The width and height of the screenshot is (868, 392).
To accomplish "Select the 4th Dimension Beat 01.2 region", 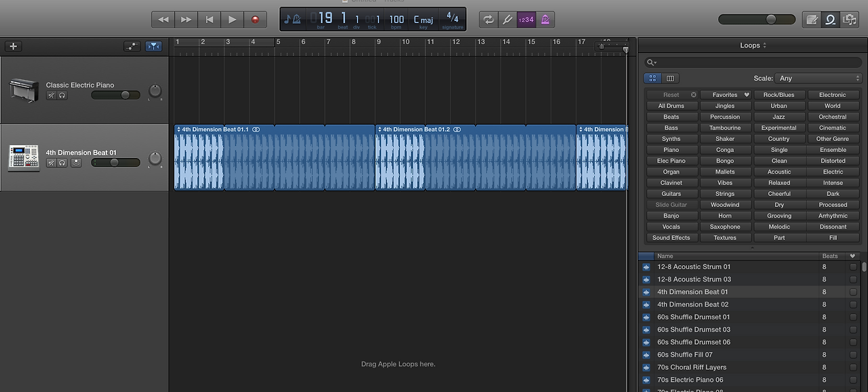I will pyautogui.click(x=475, y=157).
